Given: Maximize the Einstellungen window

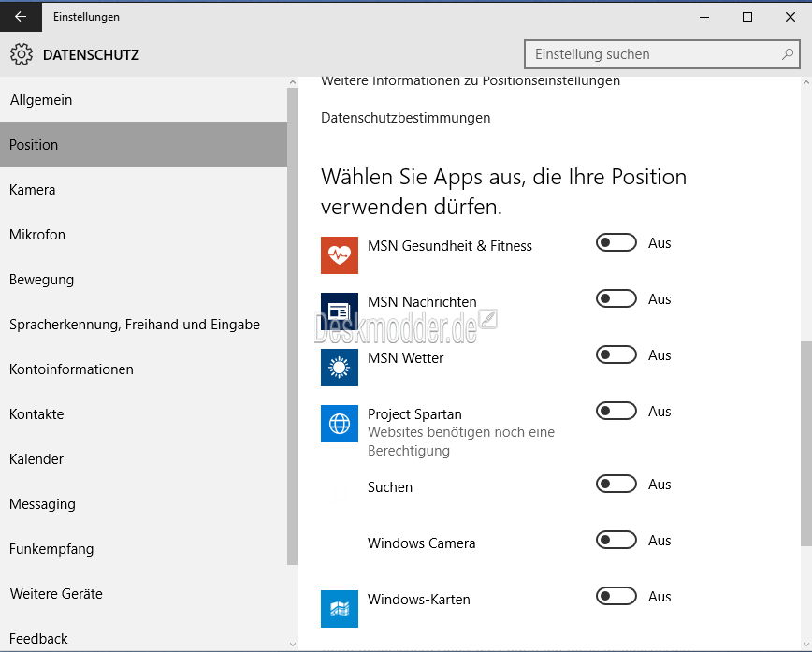Looking at the screenshot, I should (747, 17).
